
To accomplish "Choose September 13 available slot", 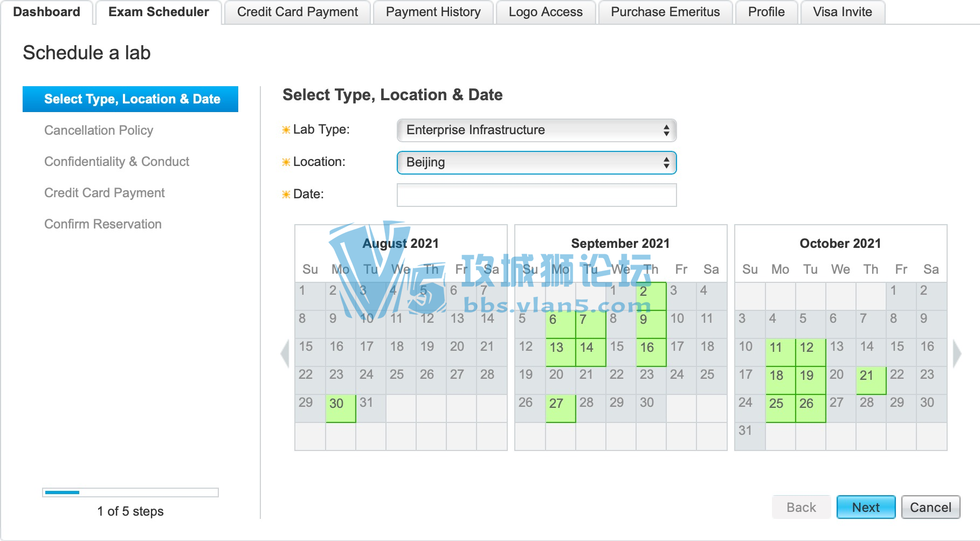I will 561,352.
